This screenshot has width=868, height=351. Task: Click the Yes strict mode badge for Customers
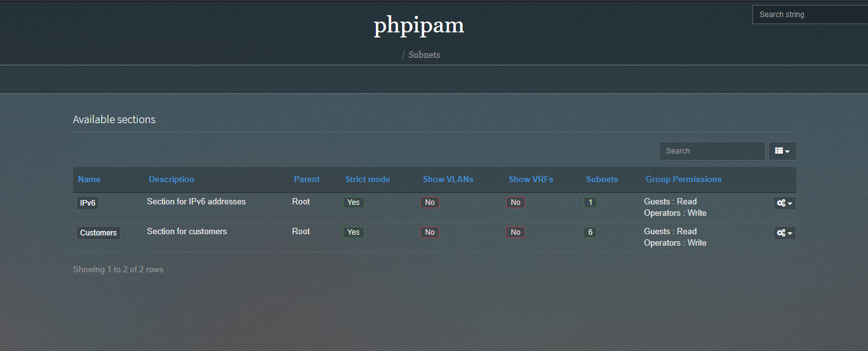tap(354, 232)
